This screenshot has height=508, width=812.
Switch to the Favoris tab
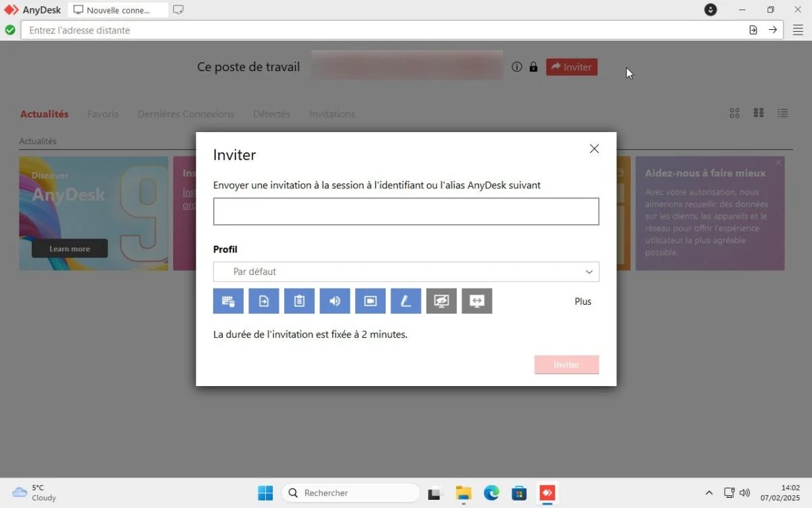pyautogui.click(x=103, y=114)
